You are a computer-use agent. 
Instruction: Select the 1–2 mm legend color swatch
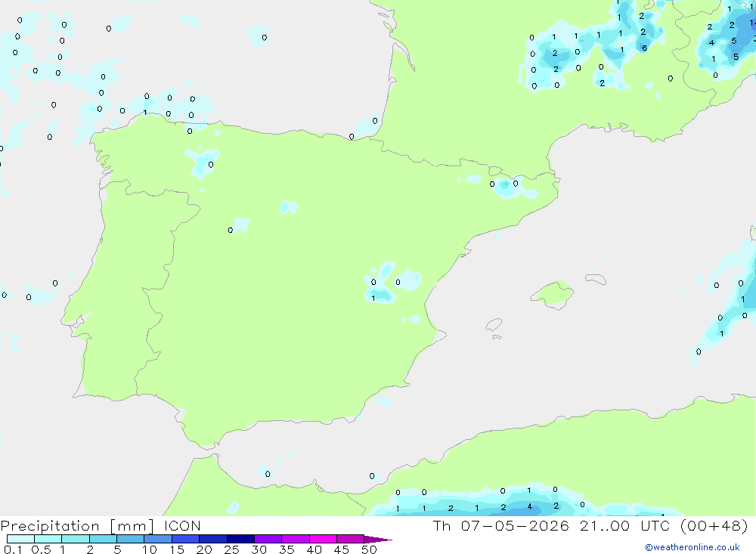pyautogui.click(x=76, y=539)
